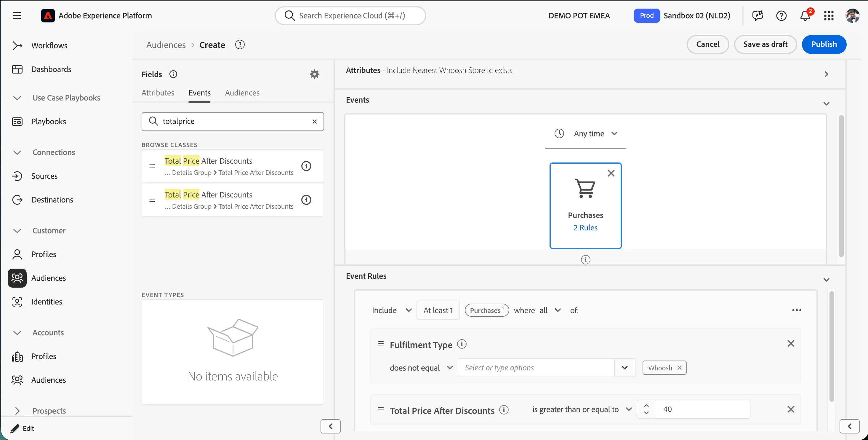
Task: Collapse the Events section
Action: (826, 103)
